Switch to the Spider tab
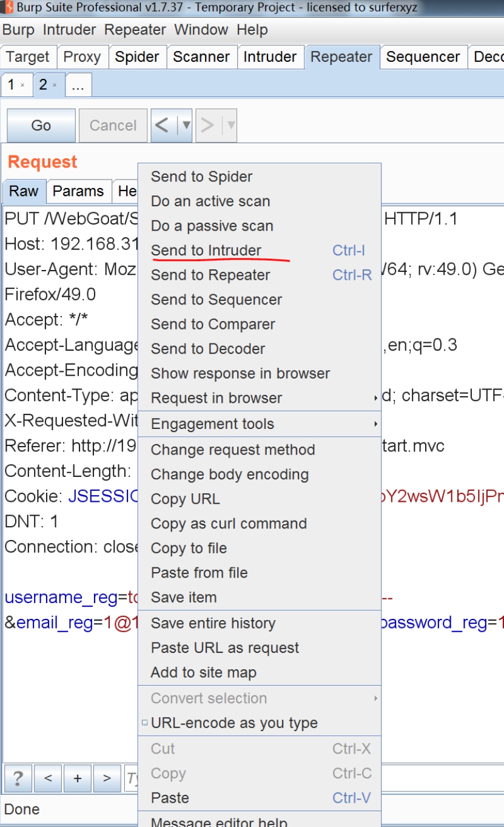 tap(137, 57)
